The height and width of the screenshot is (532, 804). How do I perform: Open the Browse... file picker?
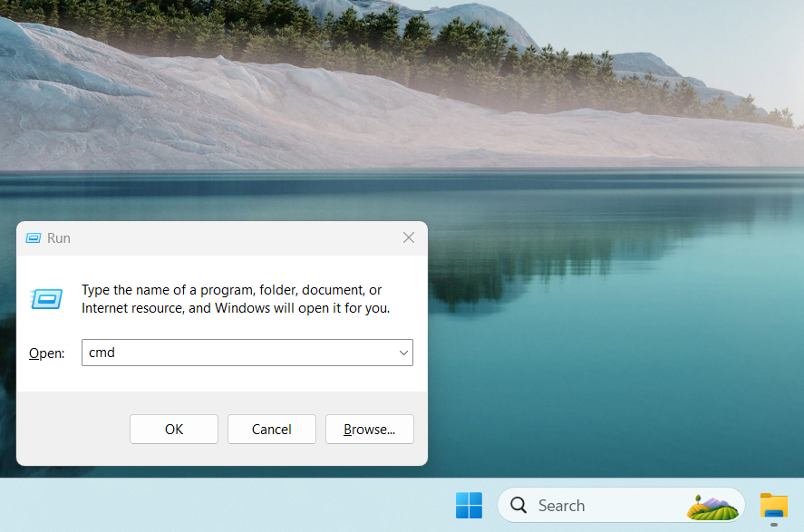coord(369,429)
